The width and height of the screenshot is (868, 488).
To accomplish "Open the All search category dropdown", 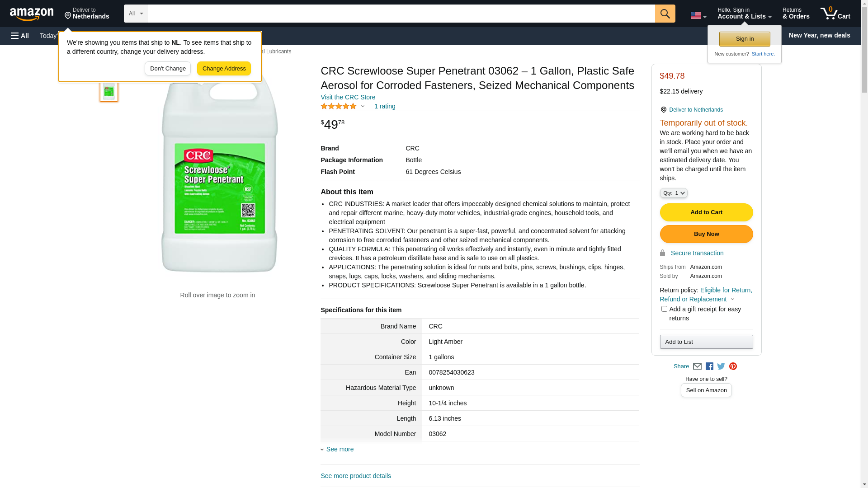I will [x=135, y=14].
